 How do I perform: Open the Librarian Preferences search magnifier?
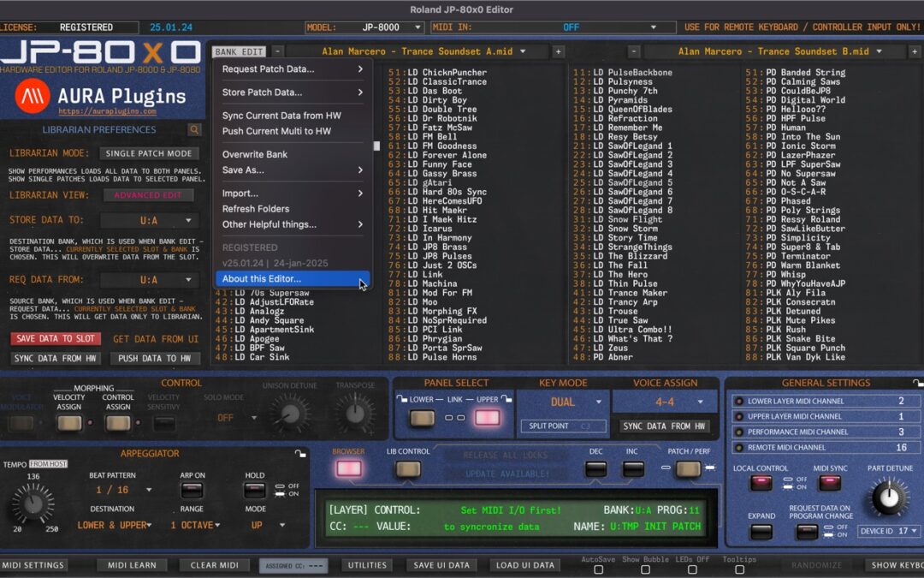(194, 130)
